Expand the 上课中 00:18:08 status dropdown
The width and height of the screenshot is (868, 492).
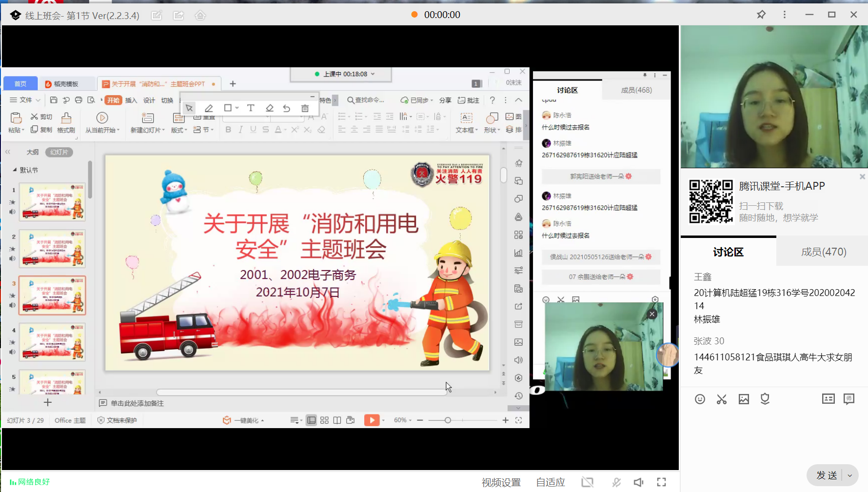[x=373, y=74]
